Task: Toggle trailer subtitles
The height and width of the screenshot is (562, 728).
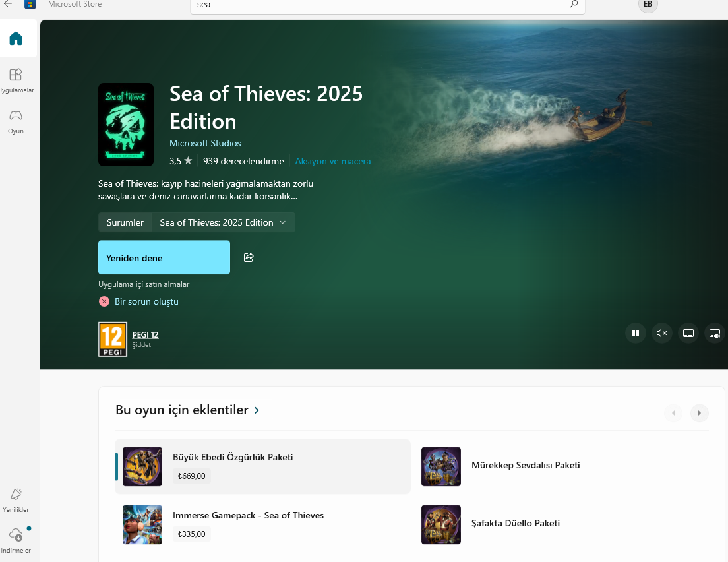Action: coord(688,333)
